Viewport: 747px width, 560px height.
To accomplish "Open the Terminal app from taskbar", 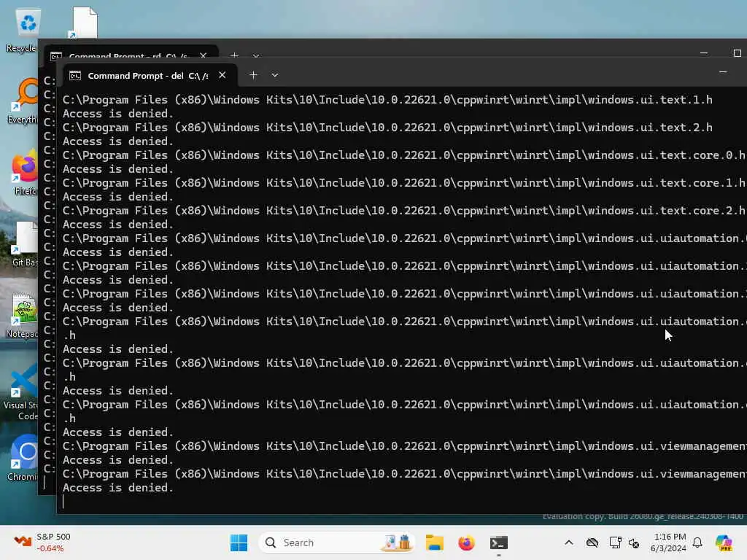I will click(499, 542).
